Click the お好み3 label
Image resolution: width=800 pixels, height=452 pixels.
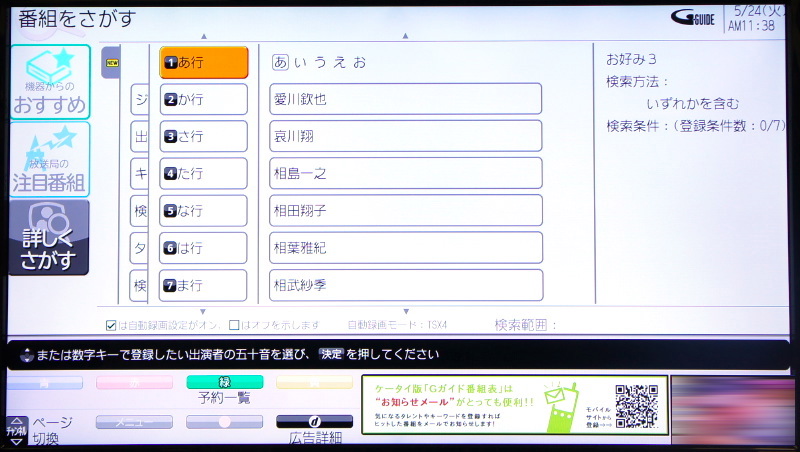tap(631, 60)
